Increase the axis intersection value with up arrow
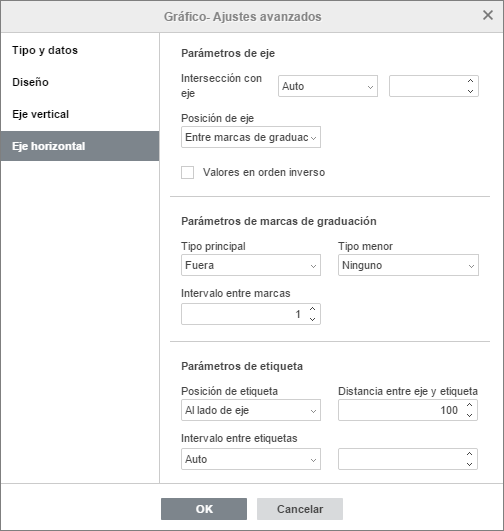This screenshot has width=504, height=531. point(470,81)
